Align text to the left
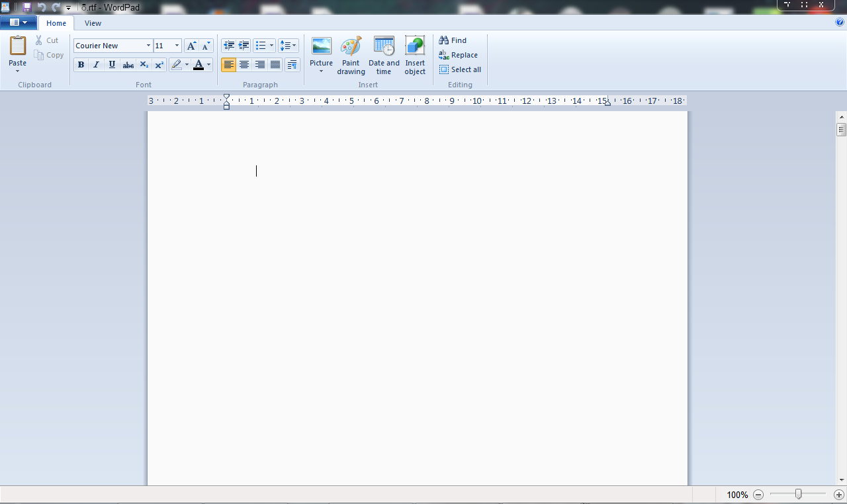Viewport: 847px width, 504px height. point(229,65)
